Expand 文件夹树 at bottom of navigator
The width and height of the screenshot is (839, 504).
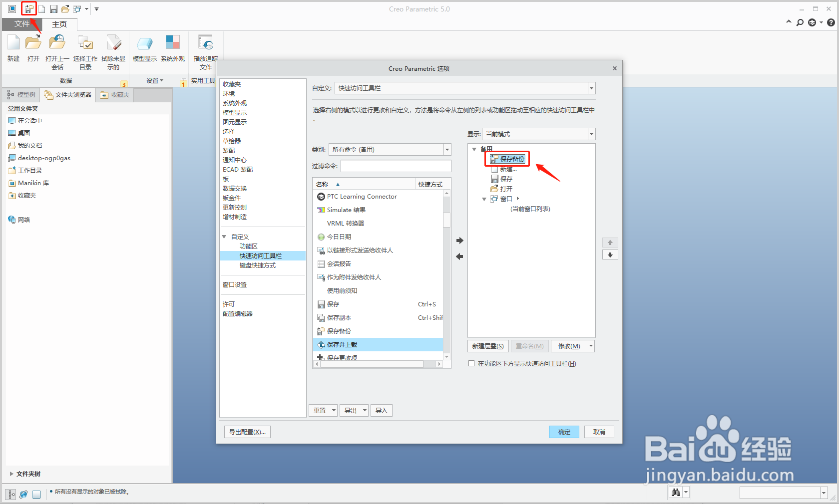(11, 474)
